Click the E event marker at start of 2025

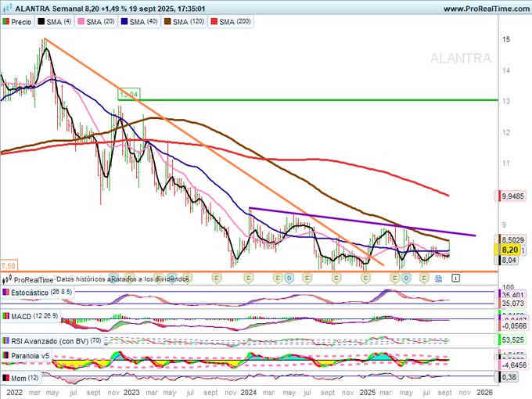point(365,279)
